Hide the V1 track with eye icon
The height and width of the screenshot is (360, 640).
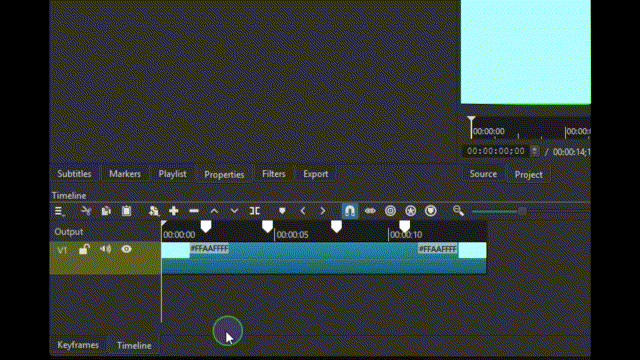click(127, 249)
